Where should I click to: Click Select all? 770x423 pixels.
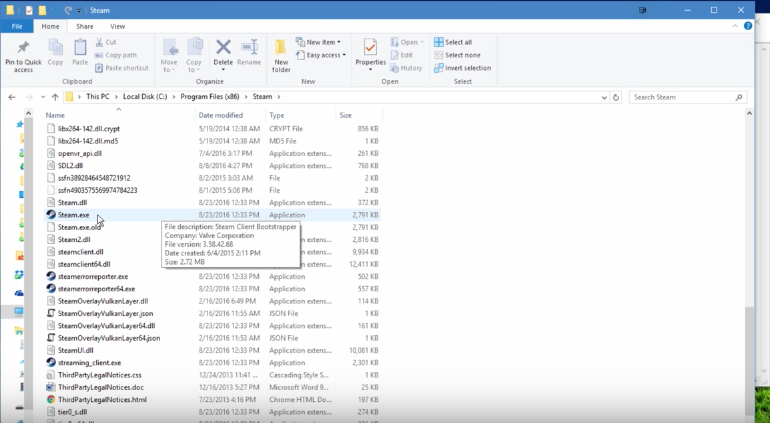(x=453, y=42)
